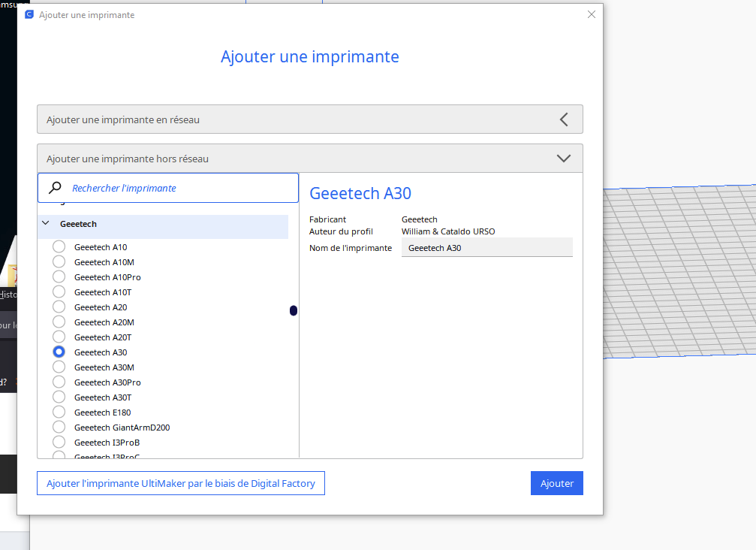The height and width of the screenshot is (550, 756).
Task: Select the Geeetech A10 radio button
Action: click(x=59, y=247)
